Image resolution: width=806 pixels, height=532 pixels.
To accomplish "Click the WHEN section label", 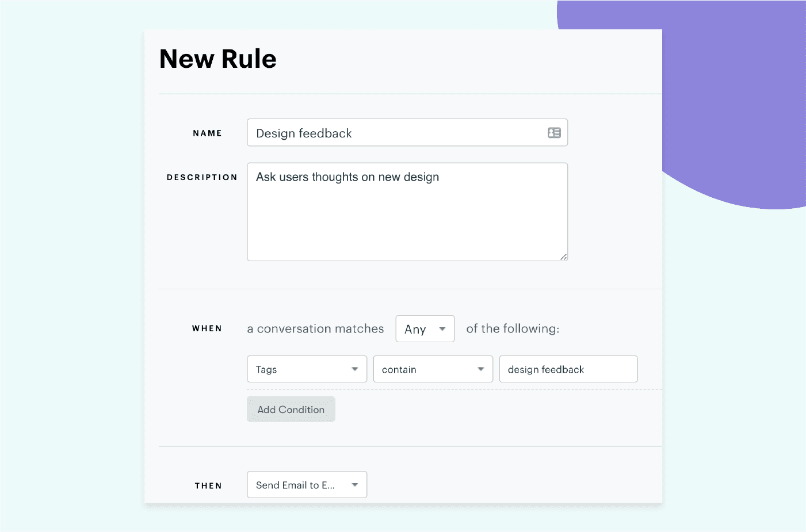I will pyautogui.click(x=207, y=328).
